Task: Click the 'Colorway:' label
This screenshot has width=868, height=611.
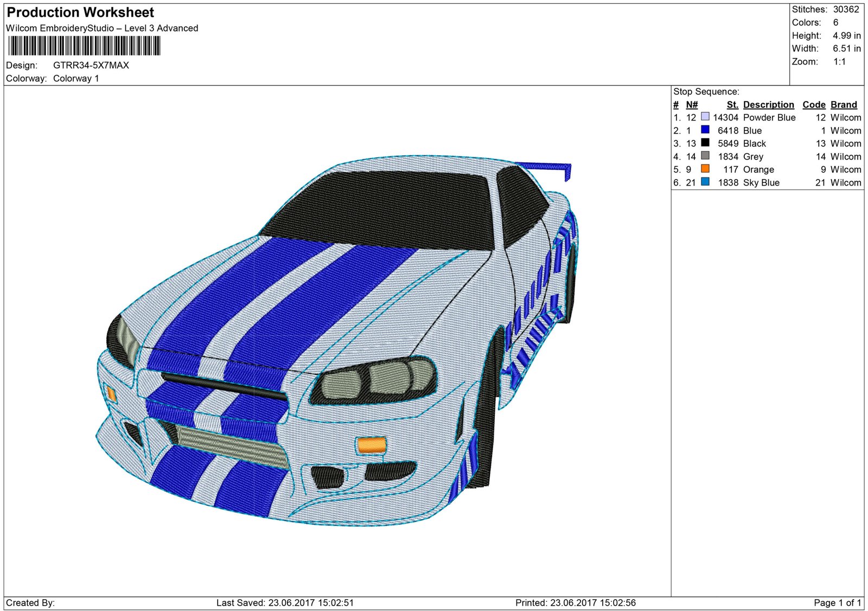Action: 27,78
